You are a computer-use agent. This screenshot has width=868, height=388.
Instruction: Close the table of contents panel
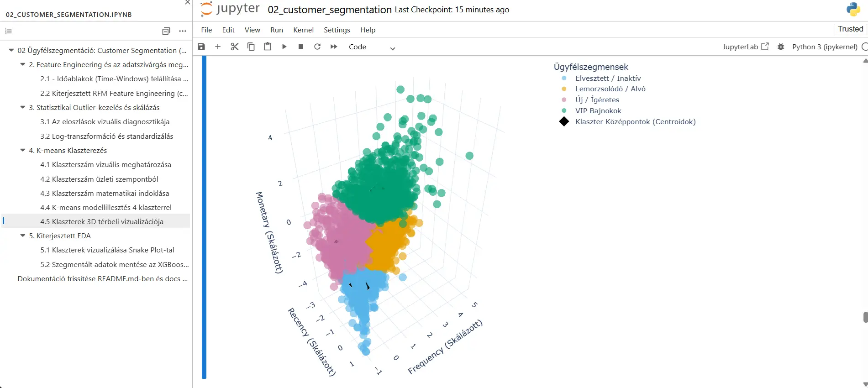pyautogui.click(x=187, y=2)
